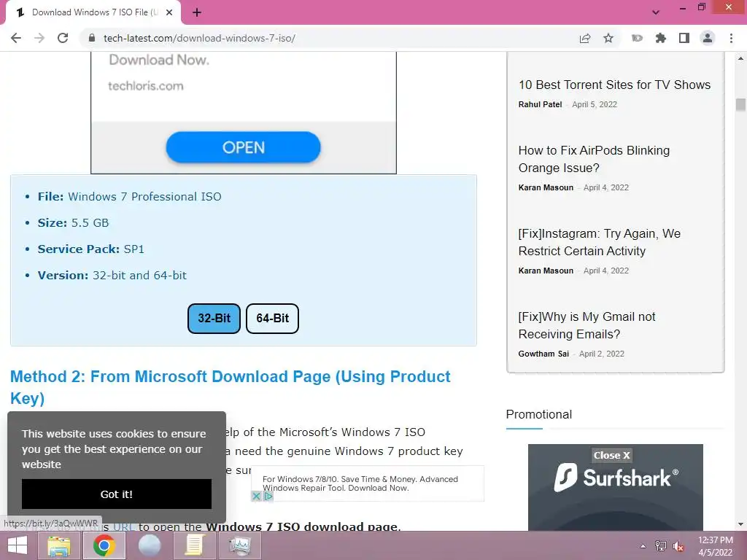The height and width of the screenshot is (560, 747).
Task: Choose the 64-Bit download button
Action: pos(272,318)
